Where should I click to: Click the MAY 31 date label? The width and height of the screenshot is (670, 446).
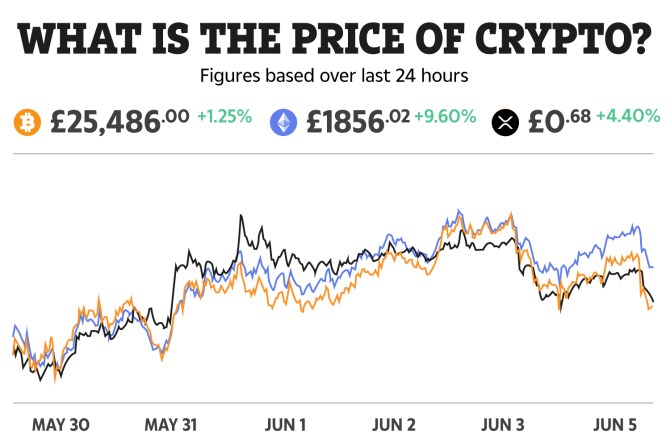tap(171, 425)
